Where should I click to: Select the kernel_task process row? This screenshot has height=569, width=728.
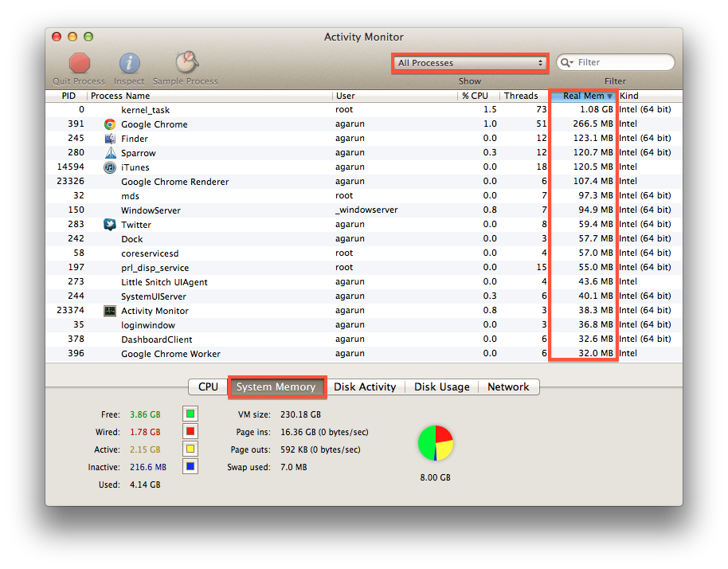[x=364, y=110]
